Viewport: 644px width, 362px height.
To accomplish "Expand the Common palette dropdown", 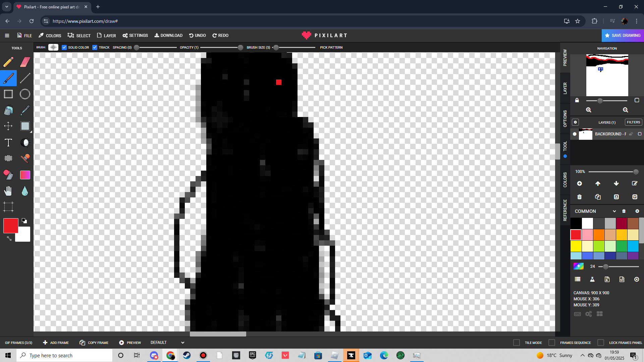I will 614,211.
